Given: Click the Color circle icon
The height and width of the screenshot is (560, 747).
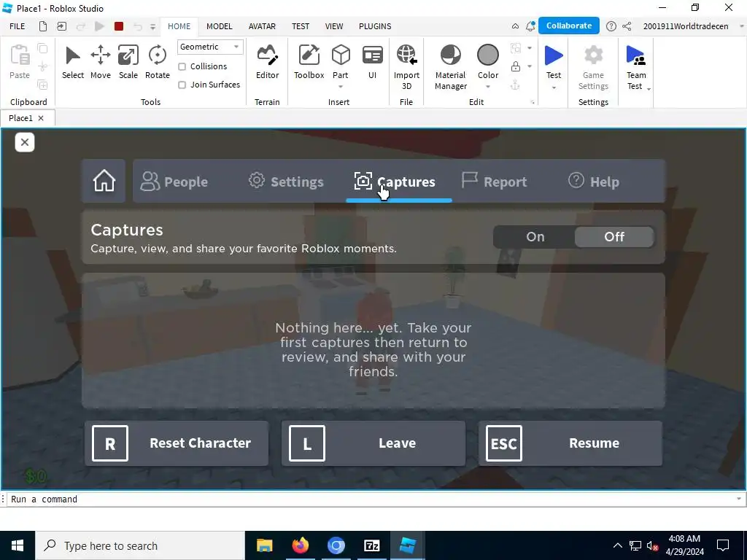Looking at the screenshot, I should (x=488, y=55).
